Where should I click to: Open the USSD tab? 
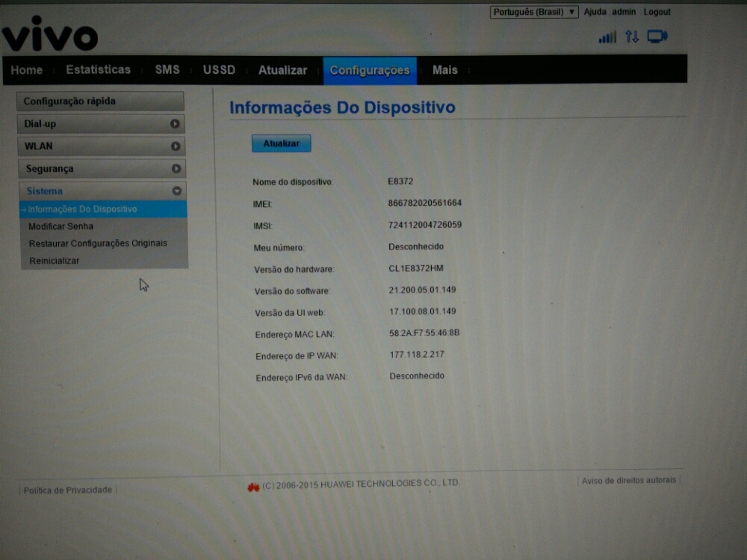[x=219, y=70]
